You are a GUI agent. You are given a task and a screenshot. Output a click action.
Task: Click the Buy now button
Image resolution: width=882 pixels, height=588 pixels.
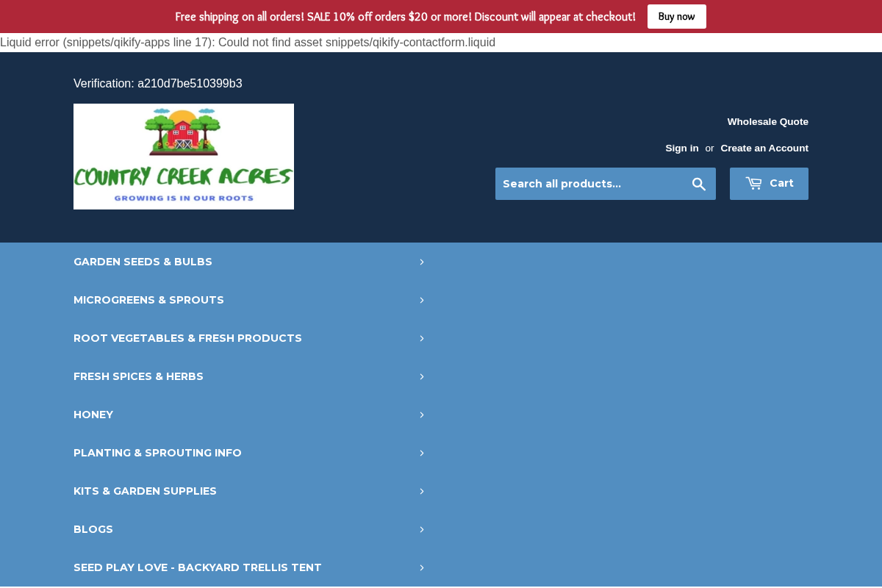[x=676, y=16]
